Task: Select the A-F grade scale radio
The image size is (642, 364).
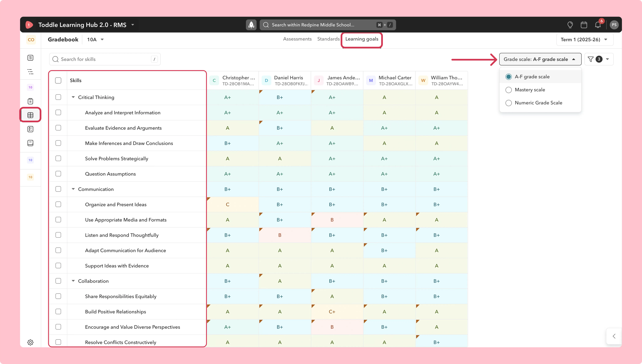Action: (x=508, y=77)
